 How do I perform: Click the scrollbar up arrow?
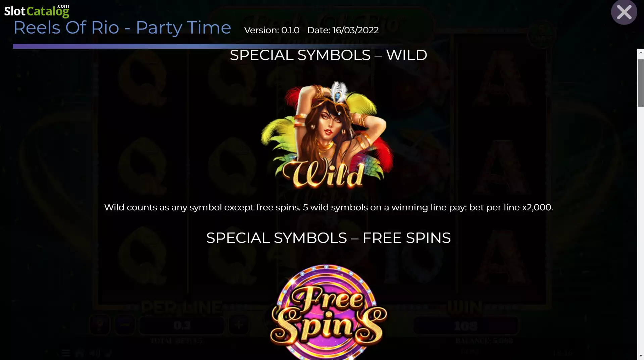tap(641, 53)
